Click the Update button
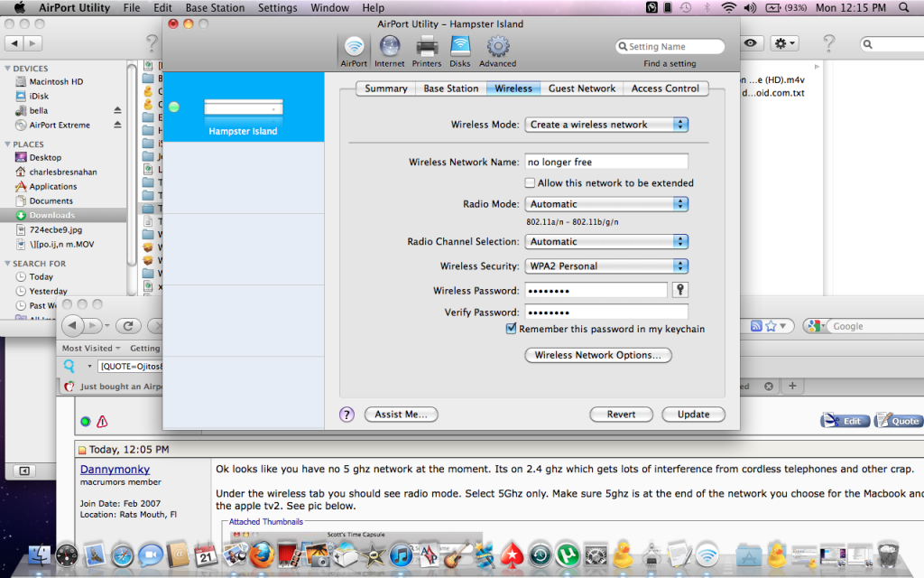Viewport: 924px width, 578px height. (693, 415)
